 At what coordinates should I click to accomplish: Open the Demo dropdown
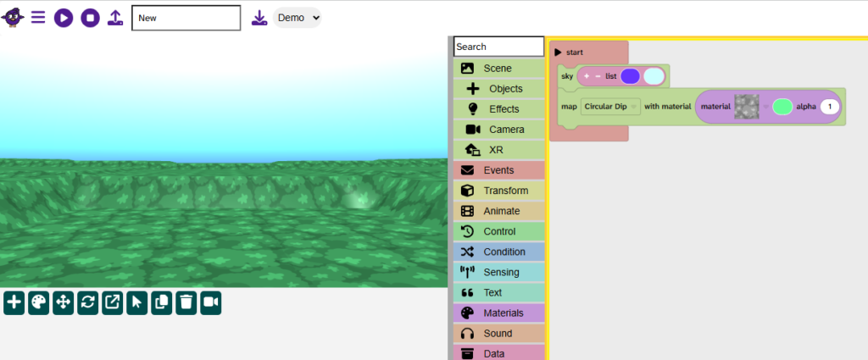coord(298,18)
